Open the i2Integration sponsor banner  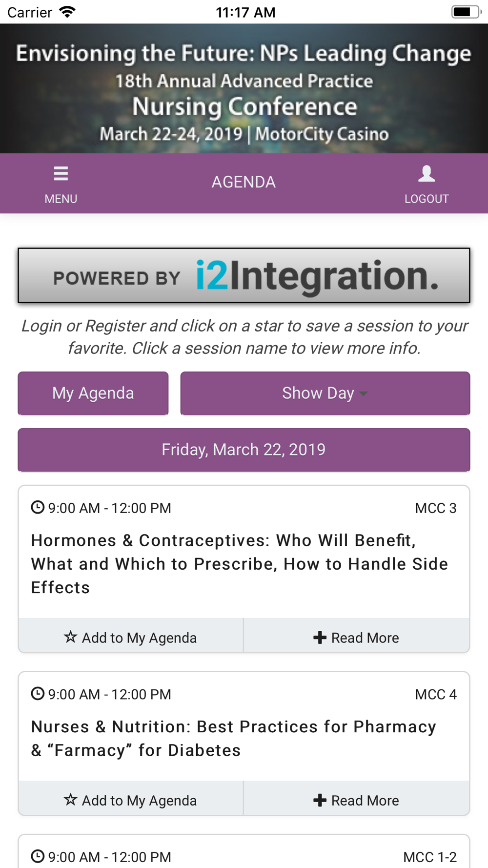[x=244, y=275]
